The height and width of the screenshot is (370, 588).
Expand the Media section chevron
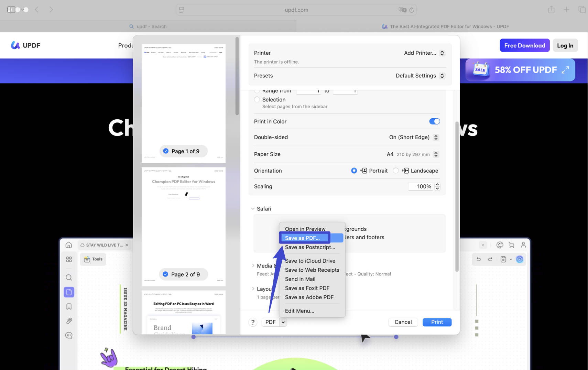(253, 266)
